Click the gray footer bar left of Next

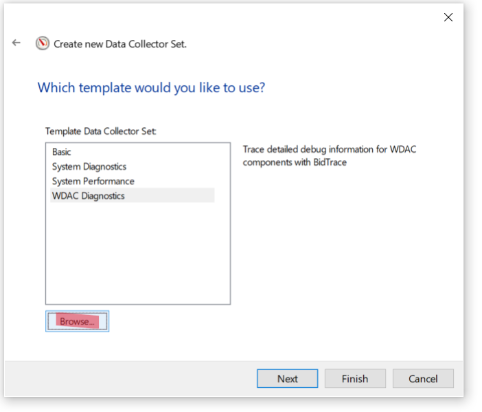pyautogui.click(x=130, y=379)
